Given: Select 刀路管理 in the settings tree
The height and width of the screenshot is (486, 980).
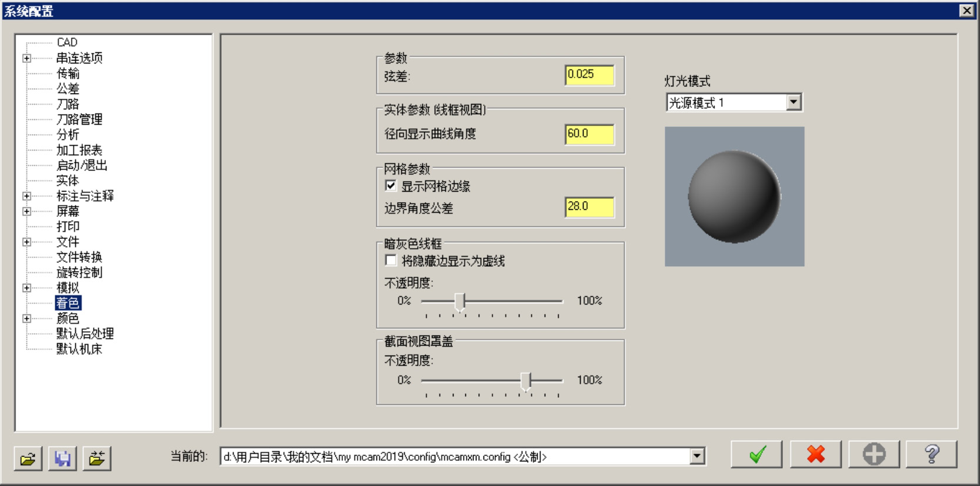Looking at the screenshot, I should [x=79, y=119].
